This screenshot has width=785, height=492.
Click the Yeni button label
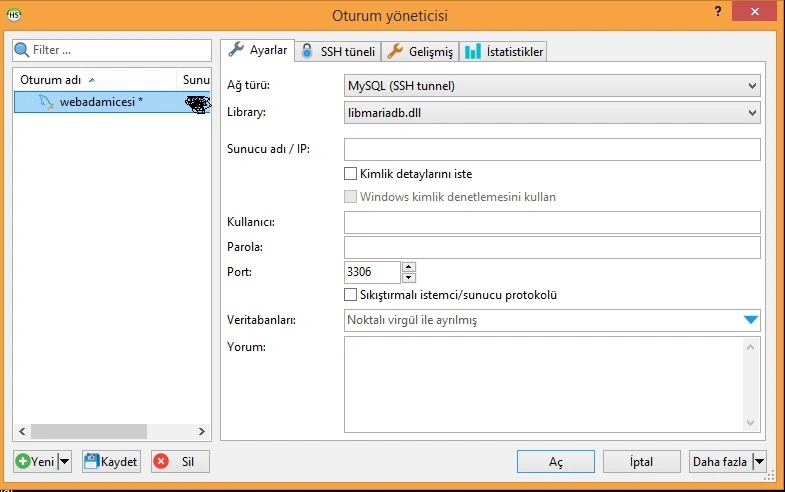tap(43, 461)
